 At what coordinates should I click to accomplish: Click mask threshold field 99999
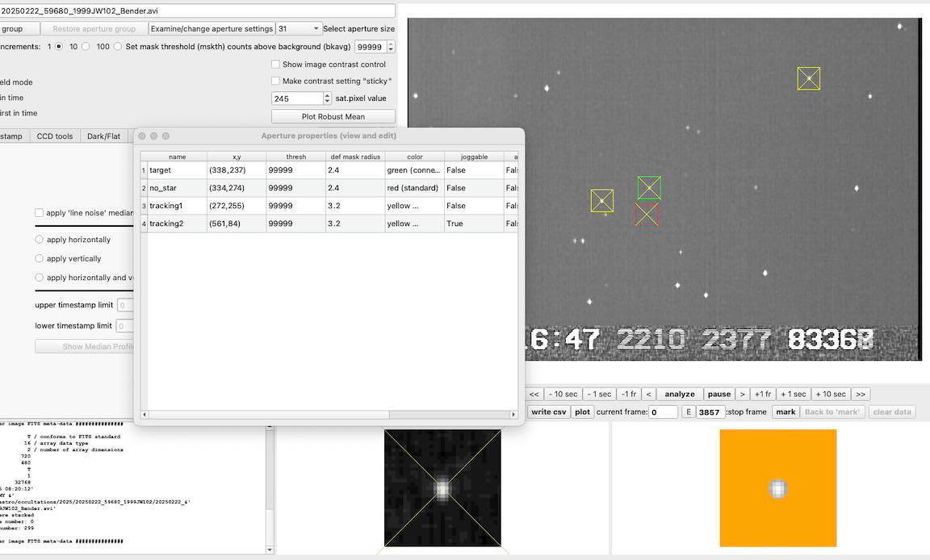click(370, 47)
